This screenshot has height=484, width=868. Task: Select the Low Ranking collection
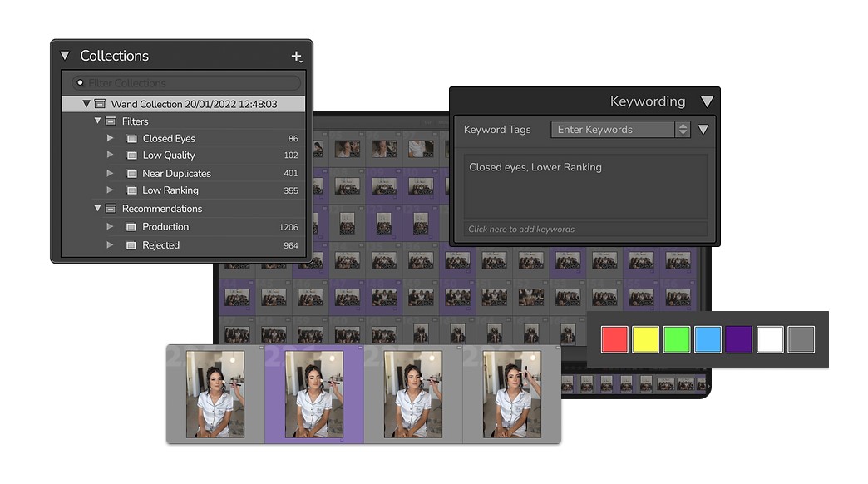tap(170, 190)
